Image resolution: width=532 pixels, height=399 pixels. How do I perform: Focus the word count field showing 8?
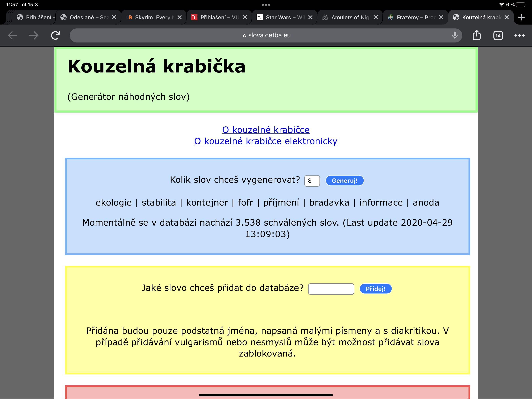point(312,181)
